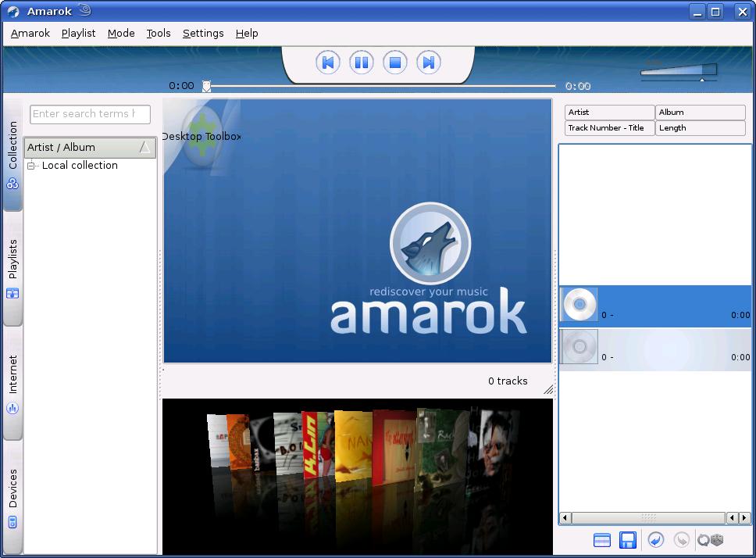Click the Amarok wolf logo
This screenshot has height=558, width=756.
[430, 243]
